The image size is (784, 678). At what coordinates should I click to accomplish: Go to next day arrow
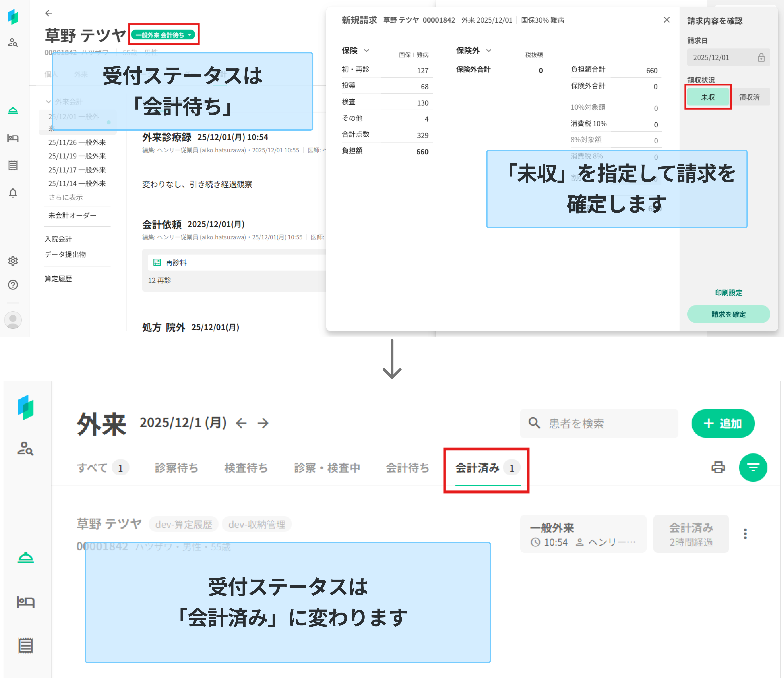pos(263,423)
